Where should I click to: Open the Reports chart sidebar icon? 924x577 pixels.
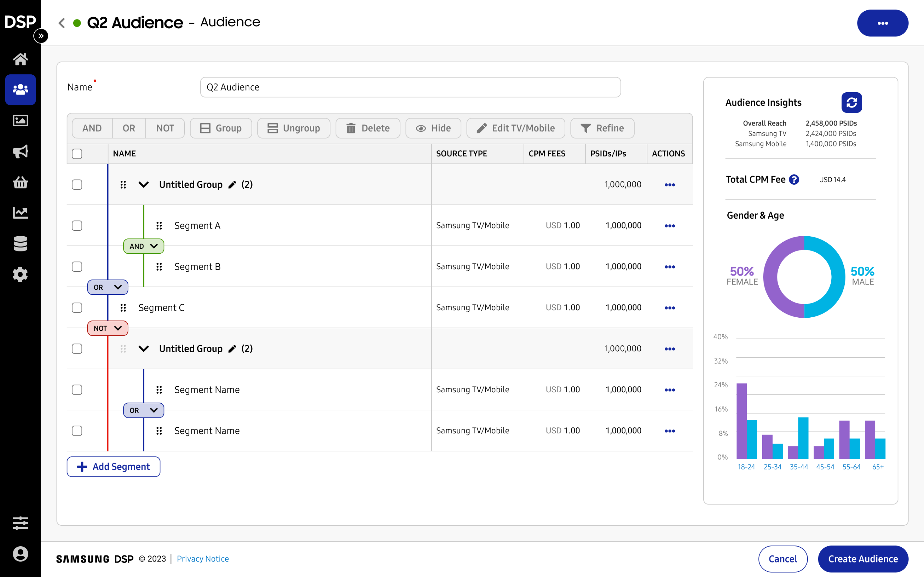20,213
